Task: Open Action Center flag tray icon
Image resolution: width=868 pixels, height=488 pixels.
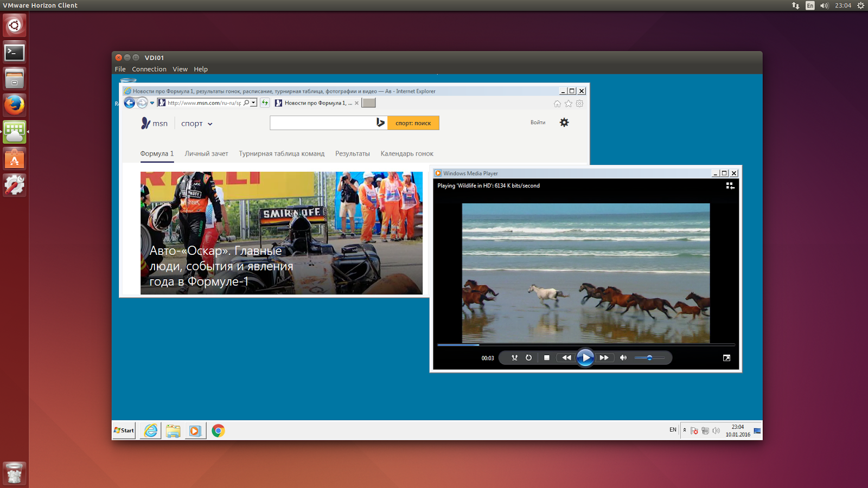Action: [694, 431]
